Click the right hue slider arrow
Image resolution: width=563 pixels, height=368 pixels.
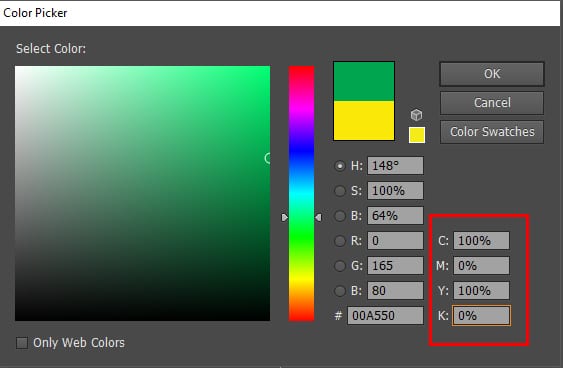[x=318, y=217]
